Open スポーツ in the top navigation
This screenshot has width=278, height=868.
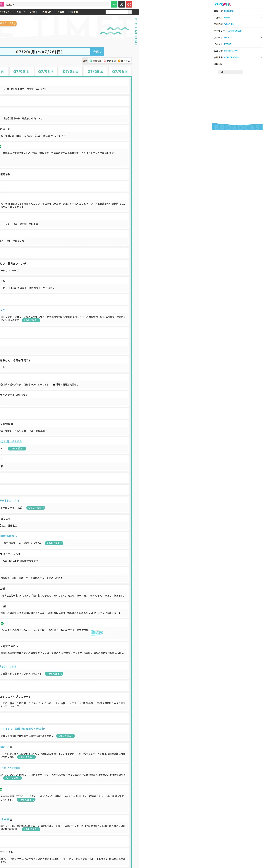click(21, 12)
